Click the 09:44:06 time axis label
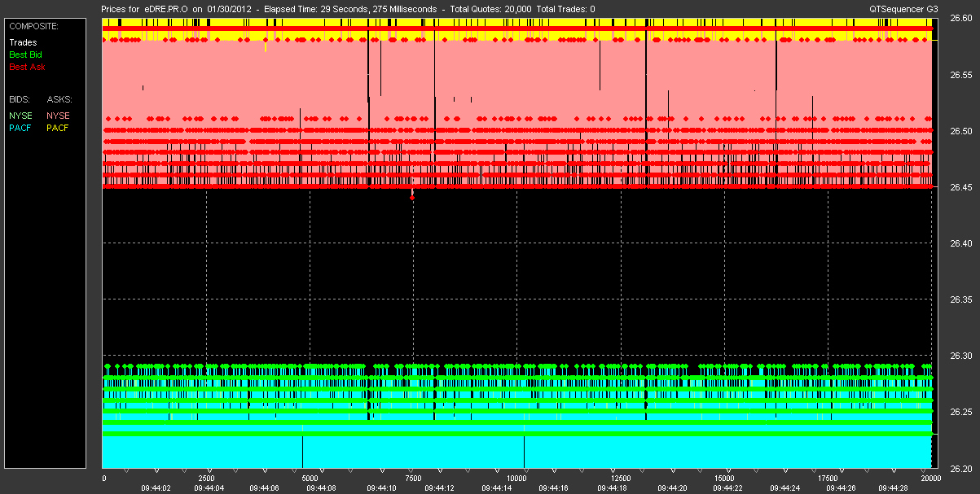Image resolution: width=980 pixels, height=494 pixels. tap(265, 488)
